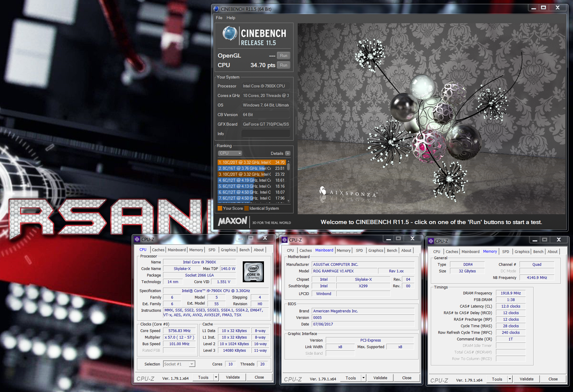Open Bench tab in first CPU-Z window

[245, 250]
